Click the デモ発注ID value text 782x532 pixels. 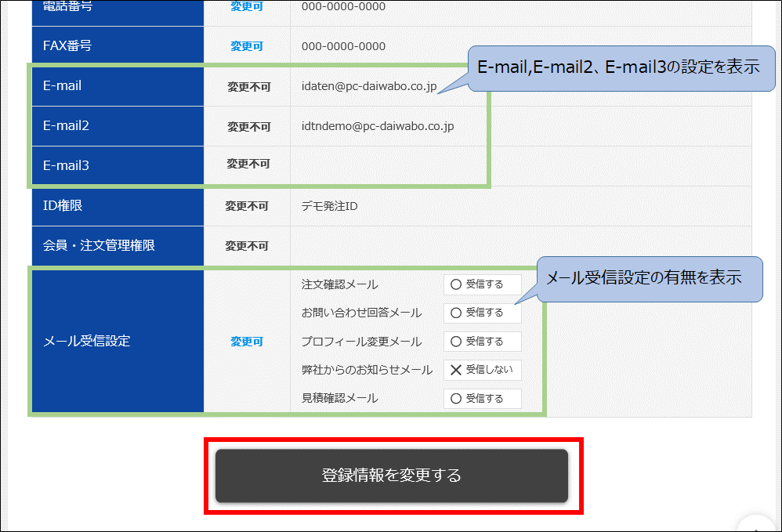point(329,206)
